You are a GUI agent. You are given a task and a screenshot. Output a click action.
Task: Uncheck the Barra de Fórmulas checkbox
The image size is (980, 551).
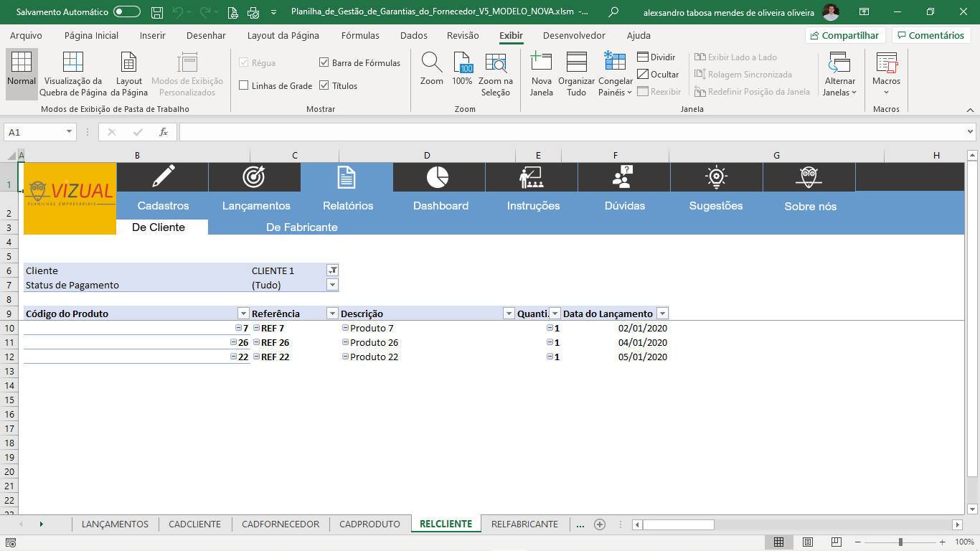click(324, 62)
